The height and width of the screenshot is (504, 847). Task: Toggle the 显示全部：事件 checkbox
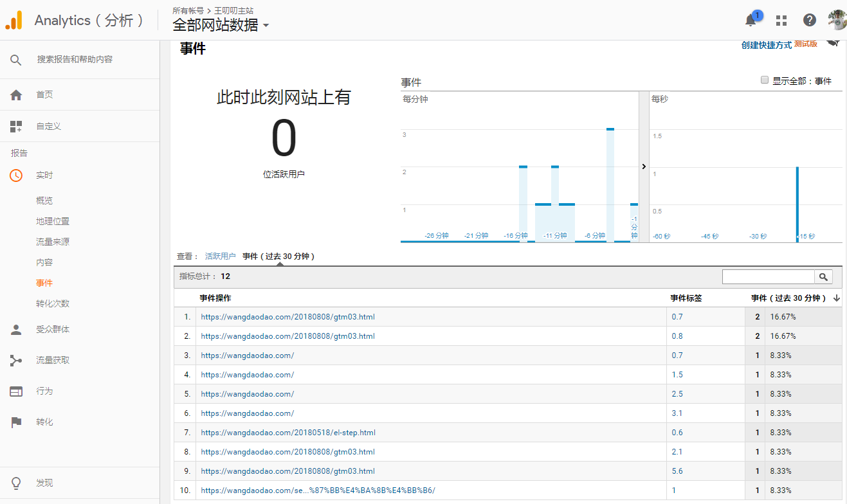(x=765, y=80)
